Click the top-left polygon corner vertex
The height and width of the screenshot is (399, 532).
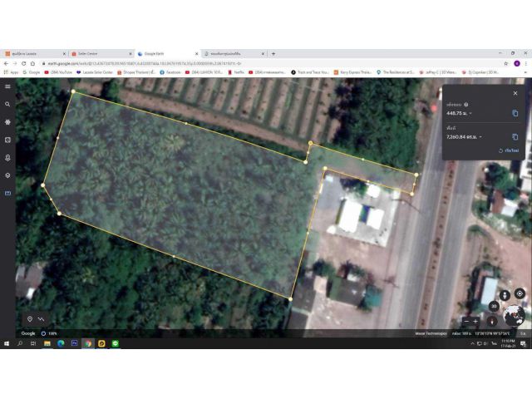coord(73,91)
